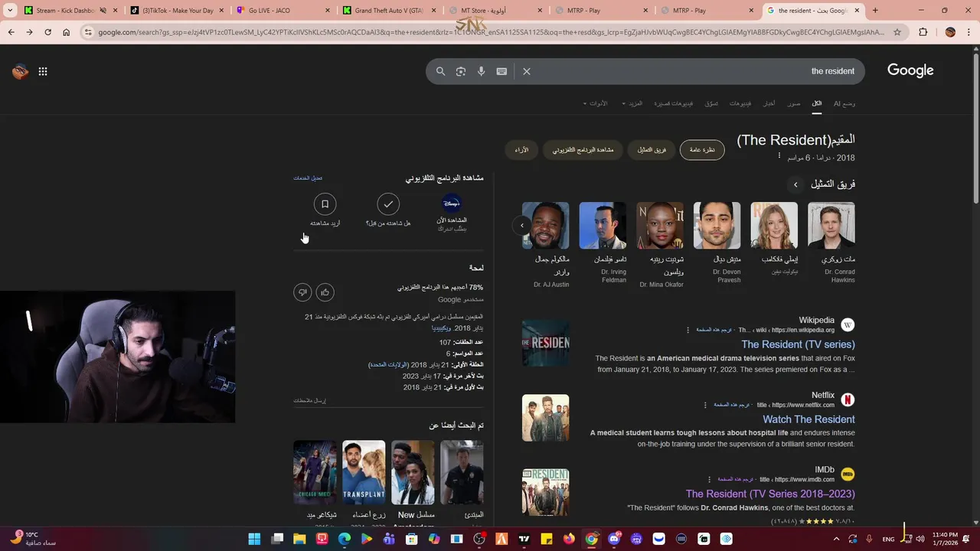Viewport: 980px width, 551px height.
Task: Open the tab search dropdown arrow
Action: [x=11, y=11]
